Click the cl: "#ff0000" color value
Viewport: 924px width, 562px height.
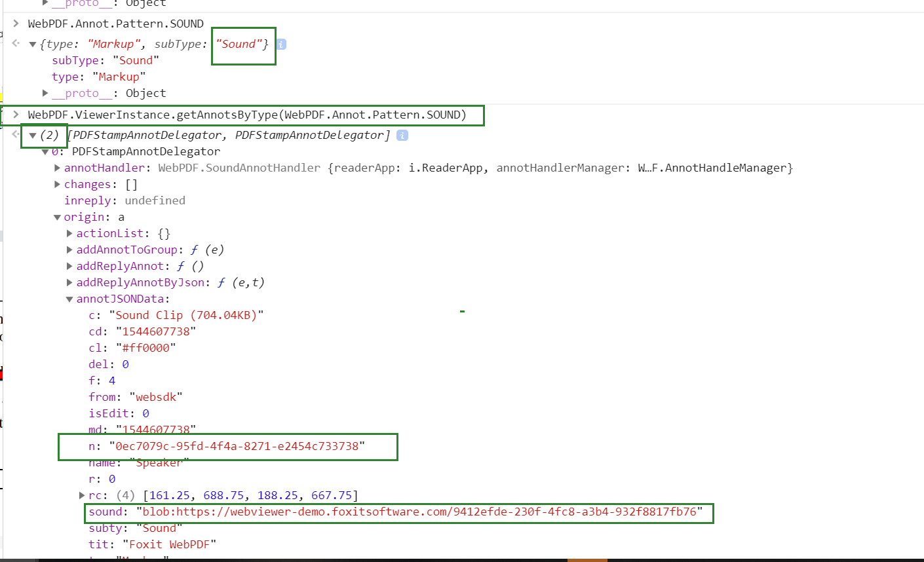pos(145,348)
